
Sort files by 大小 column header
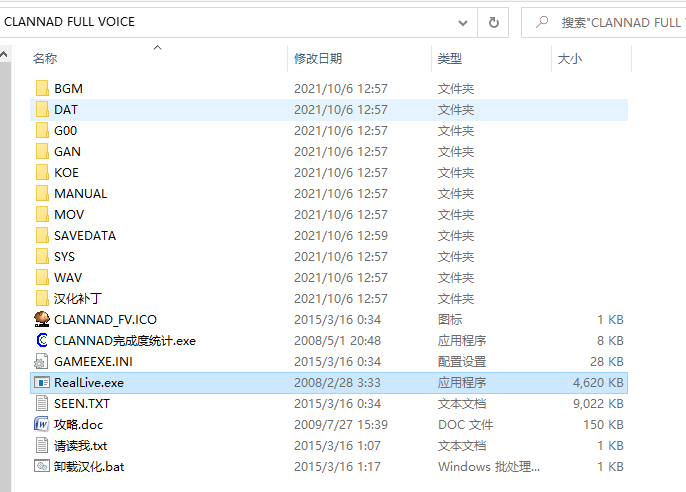pyautogui.click(x=570, y=58)
